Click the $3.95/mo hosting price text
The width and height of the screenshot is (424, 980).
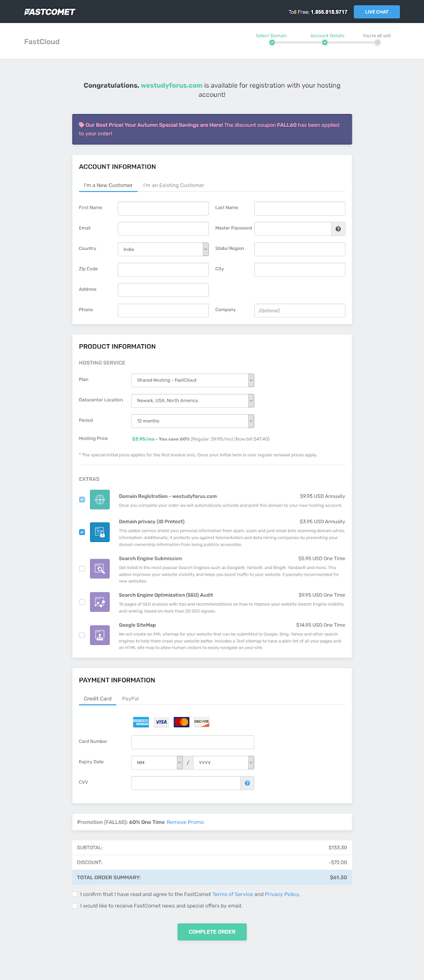143,439
